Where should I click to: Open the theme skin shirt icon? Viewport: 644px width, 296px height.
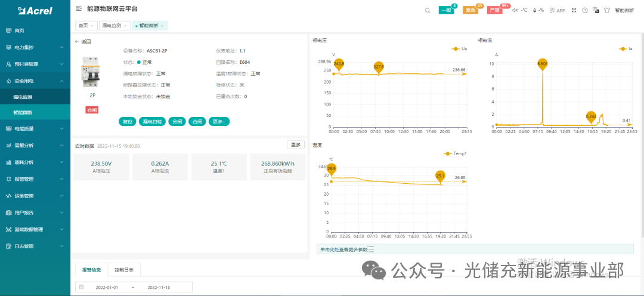(607, 10)
